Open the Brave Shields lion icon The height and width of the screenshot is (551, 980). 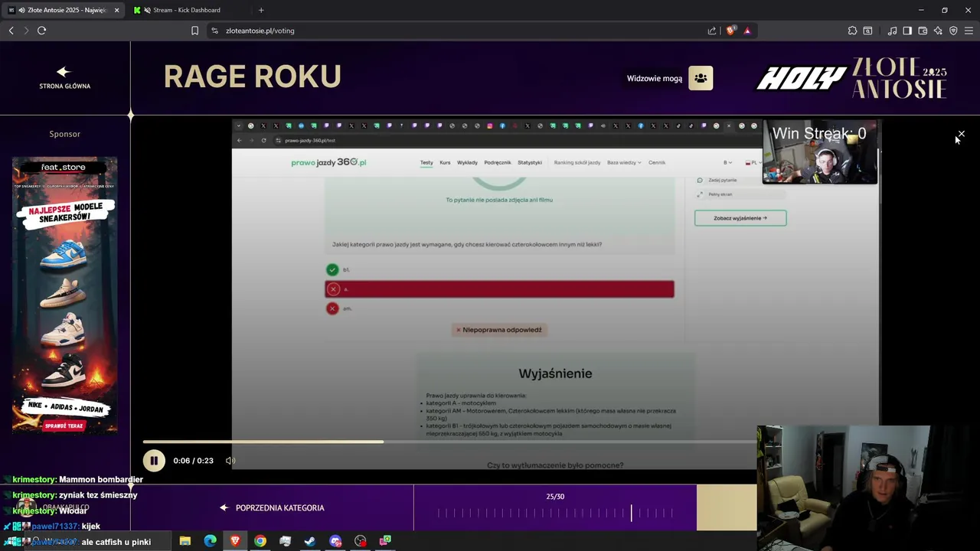(x=730, y=31)
